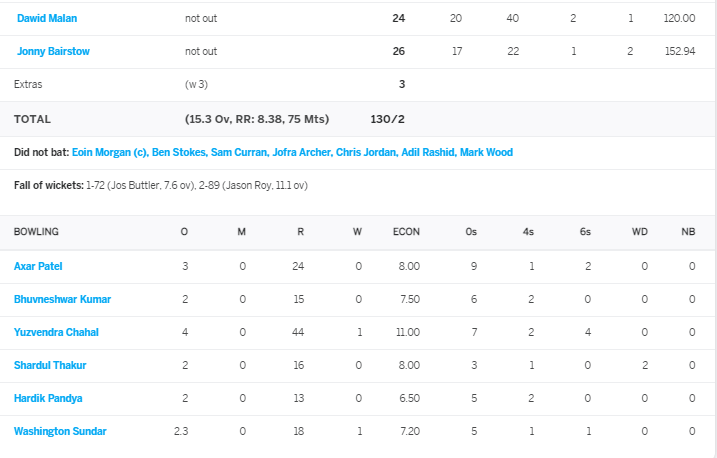Open Dawid Malan player profile link
The width and height of the screenshot is (717, 458).
47,18
